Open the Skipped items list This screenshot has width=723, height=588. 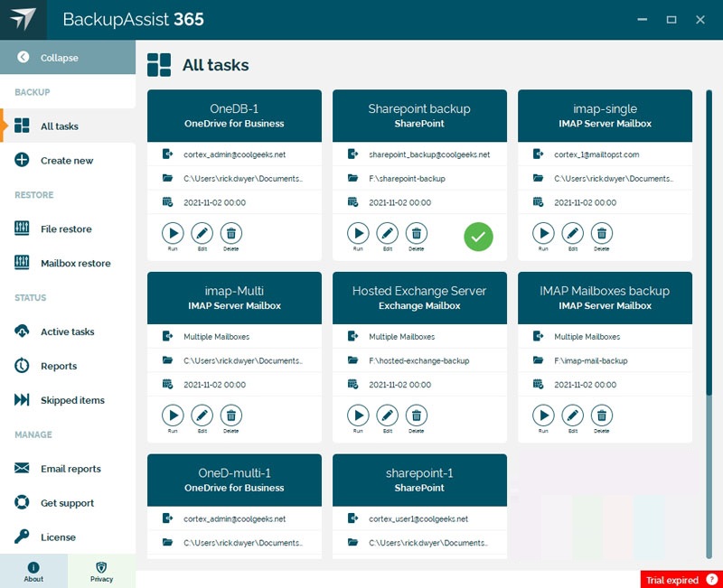pyautogui.click(x=72, y=401)
